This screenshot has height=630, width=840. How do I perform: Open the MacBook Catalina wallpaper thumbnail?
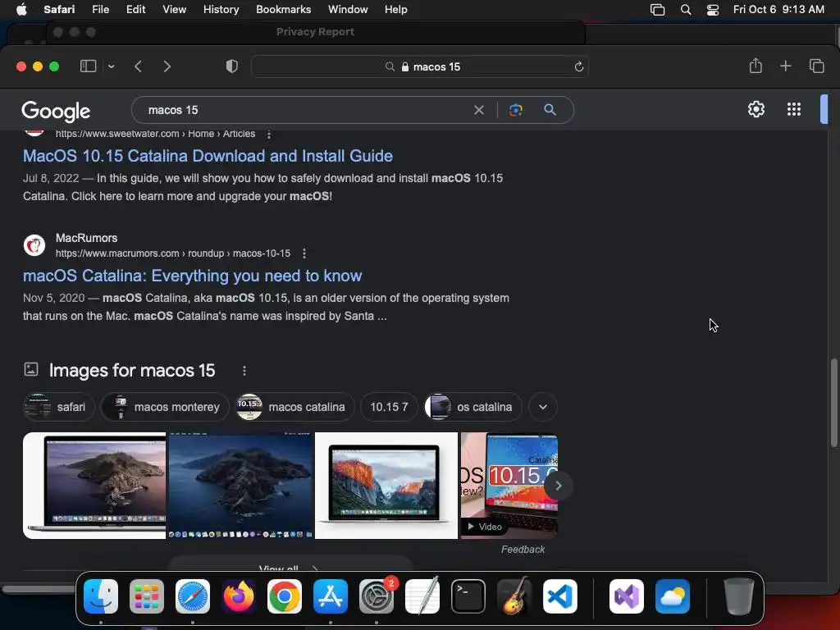coord(94,486)
